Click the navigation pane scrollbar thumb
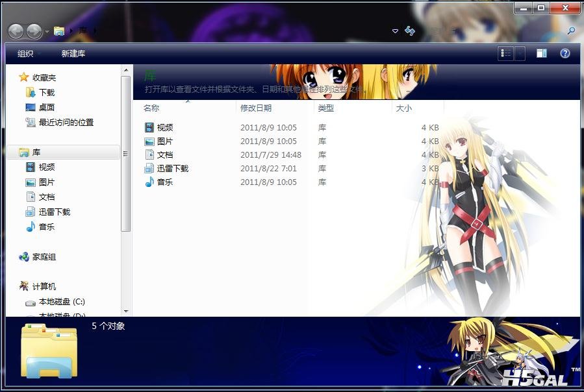Screen dimensions: 584x392 click(x=126, y=154)
